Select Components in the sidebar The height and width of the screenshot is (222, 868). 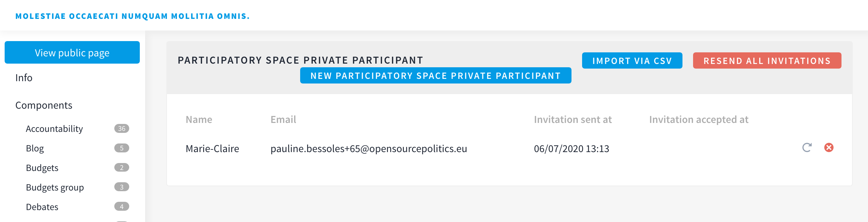click(x=44, y=105)
